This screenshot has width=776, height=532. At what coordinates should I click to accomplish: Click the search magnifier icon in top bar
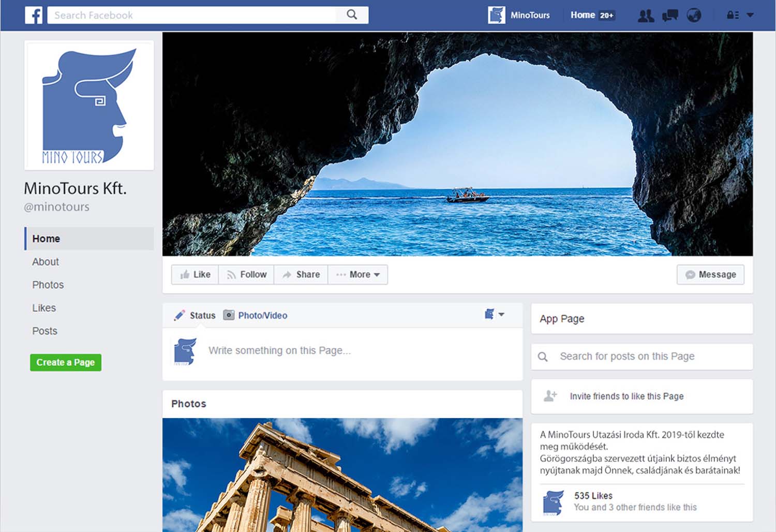coord(352,15)
